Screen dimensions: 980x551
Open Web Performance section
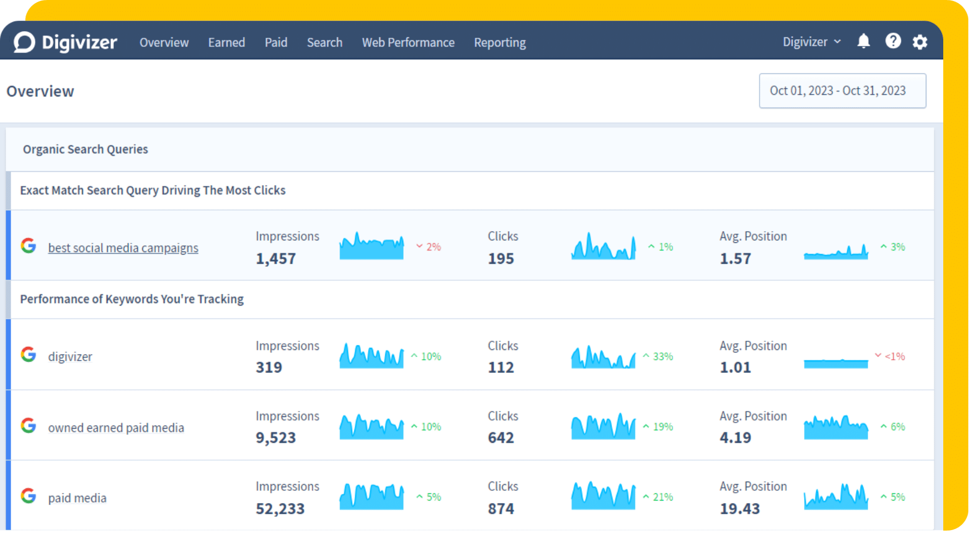pos(408,42)
